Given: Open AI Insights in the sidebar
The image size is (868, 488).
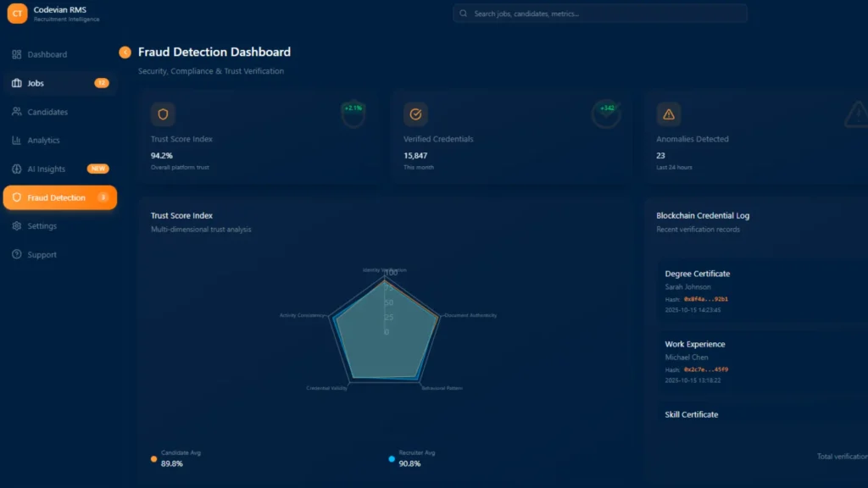Looking at the screenshot, I should click(46, 169).
